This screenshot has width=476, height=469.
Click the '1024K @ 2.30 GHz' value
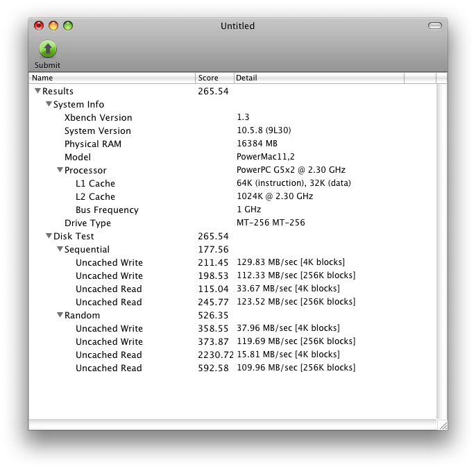tap(275, 196)
